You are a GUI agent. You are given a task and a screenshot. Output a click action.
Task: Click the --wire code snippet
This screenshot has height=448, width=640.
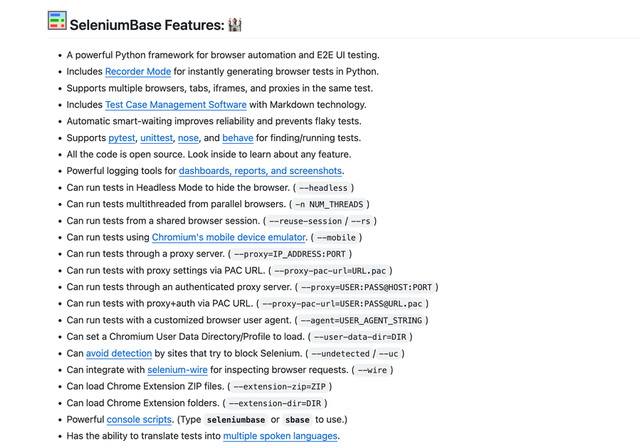click(374, 369)
